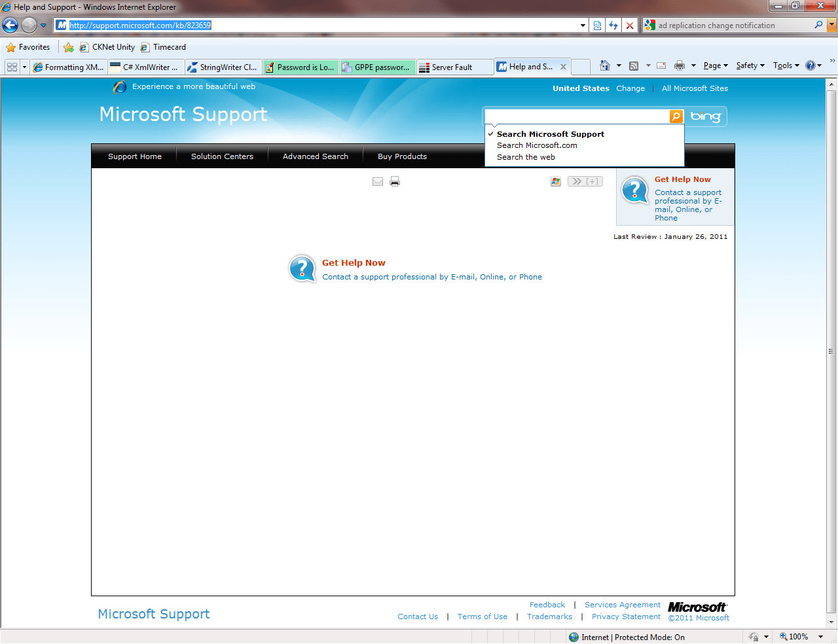Expand command bar overflow chevron
The width and height of the screenshot is (838, 644).
pos(832,61)
